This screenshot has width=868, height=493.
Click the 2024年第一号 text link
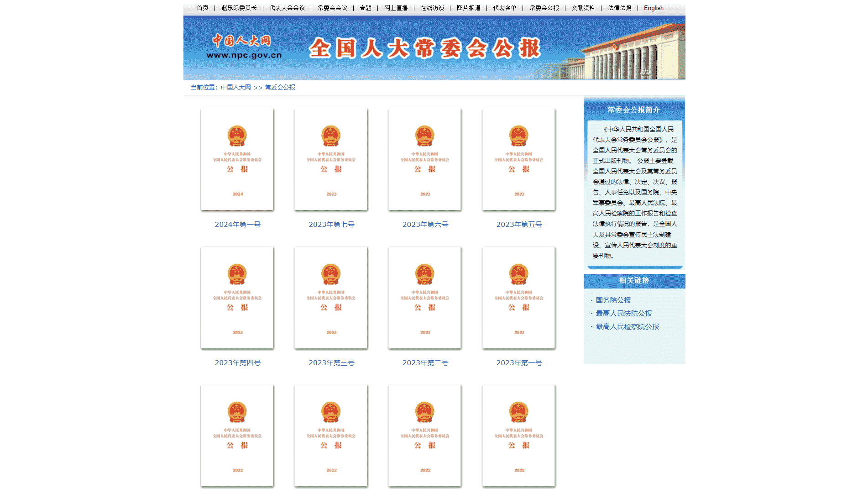pos(238,224)
